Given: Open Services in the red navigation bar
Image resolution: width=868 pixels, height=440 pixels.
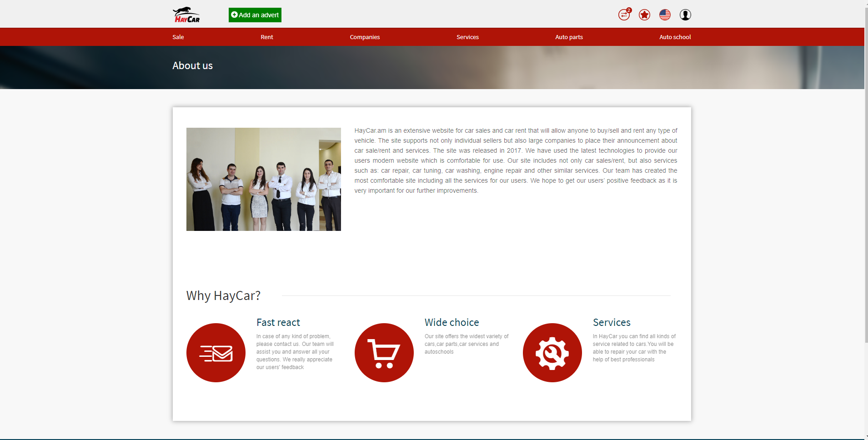Looking at the screenshot, I should pos(467,37).
